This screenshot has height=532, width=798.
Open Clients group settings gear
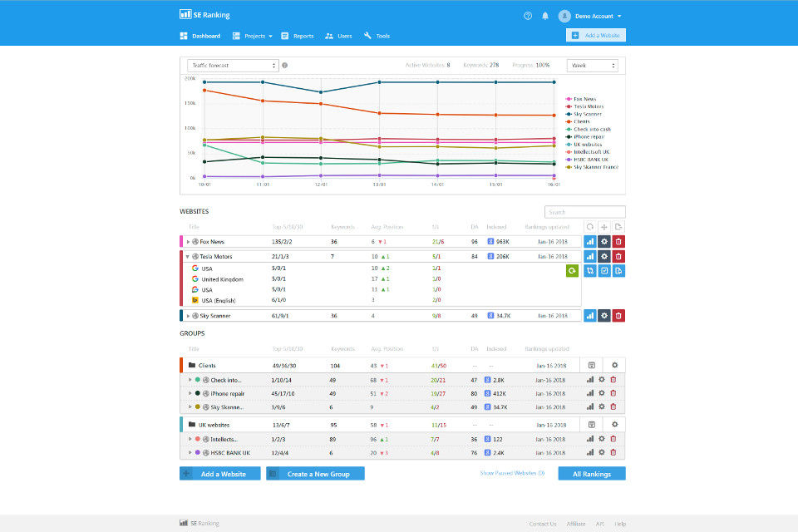(x=615, y=366)
